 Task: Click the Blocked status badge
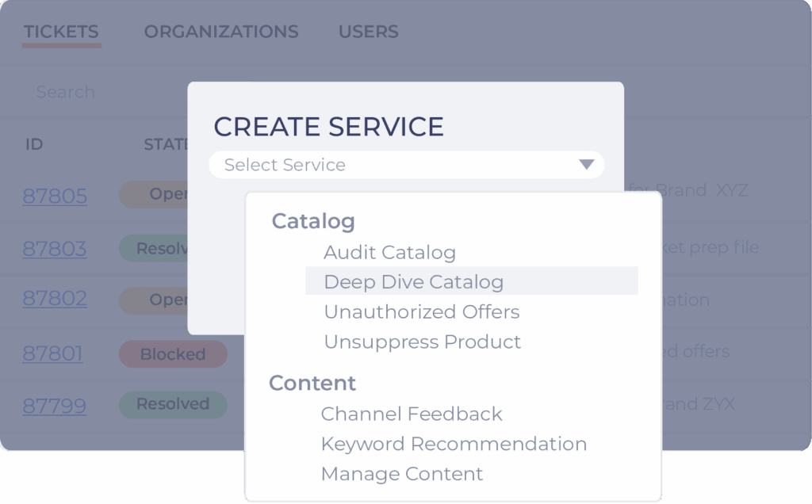173,354
